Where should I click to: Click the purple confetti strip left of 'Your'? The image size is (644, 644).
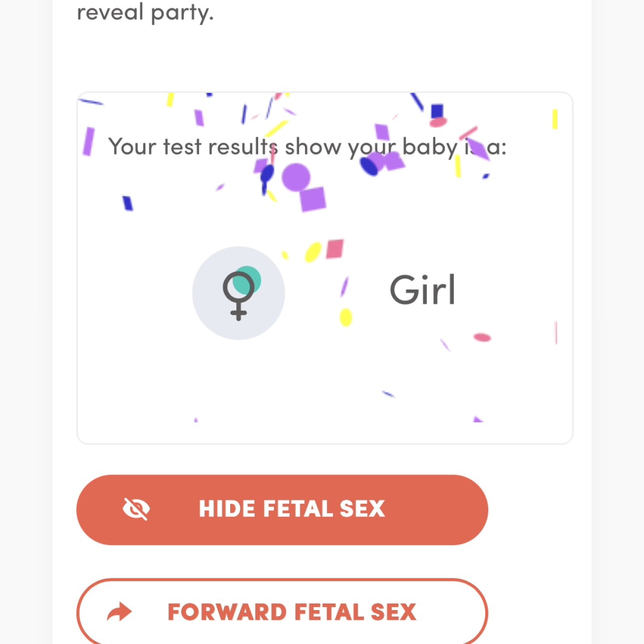click(88, 141)
